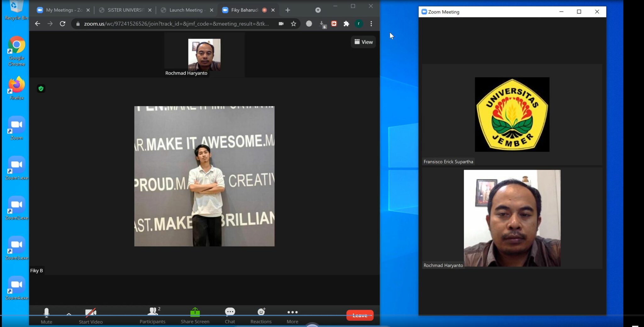The height and width of the screenshot is (327, 644).
Task: Open Chrome profile avatar 'r'
Action: tap(359, 24)
